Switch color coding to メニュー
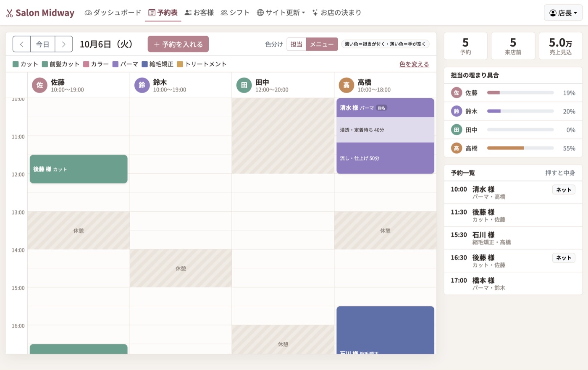This screenshot has height=370, width=588. (x=322, y=44)
